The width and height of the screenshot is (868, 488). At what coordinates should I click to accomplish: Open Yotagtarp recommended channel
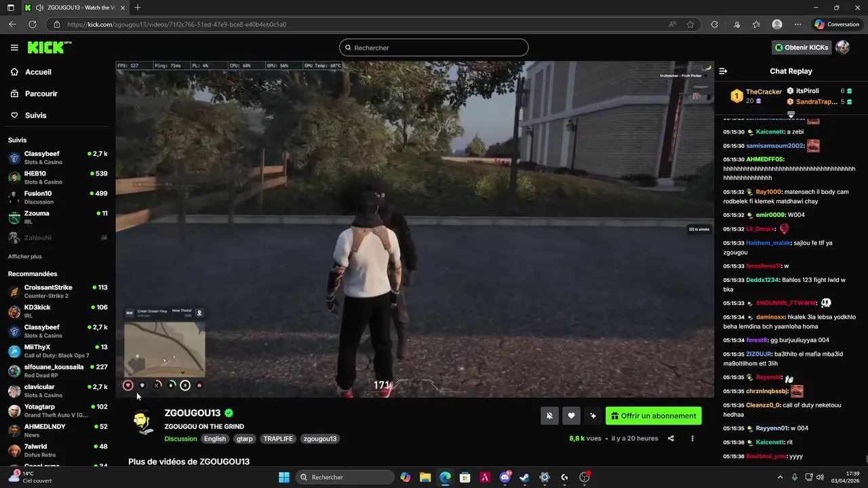(58, 411)
